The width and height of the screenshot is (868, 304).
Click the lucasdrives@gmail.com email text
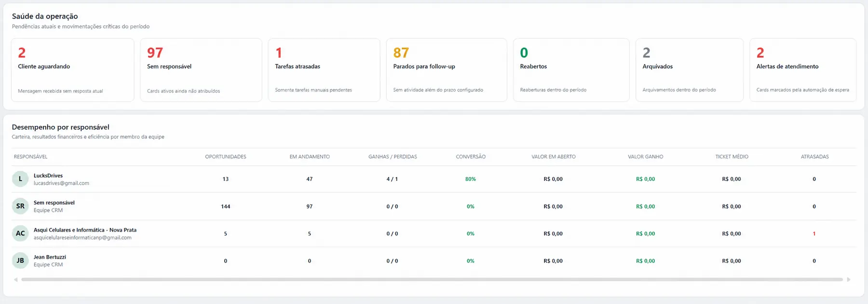point(61,183)
